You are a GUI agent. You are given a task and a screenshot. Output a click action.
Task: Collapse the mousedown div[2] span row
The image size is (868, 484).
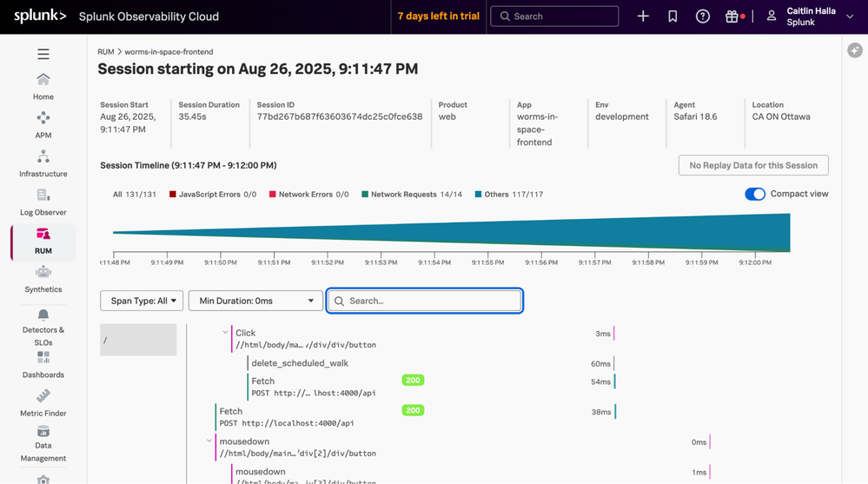tap(209, 441)
